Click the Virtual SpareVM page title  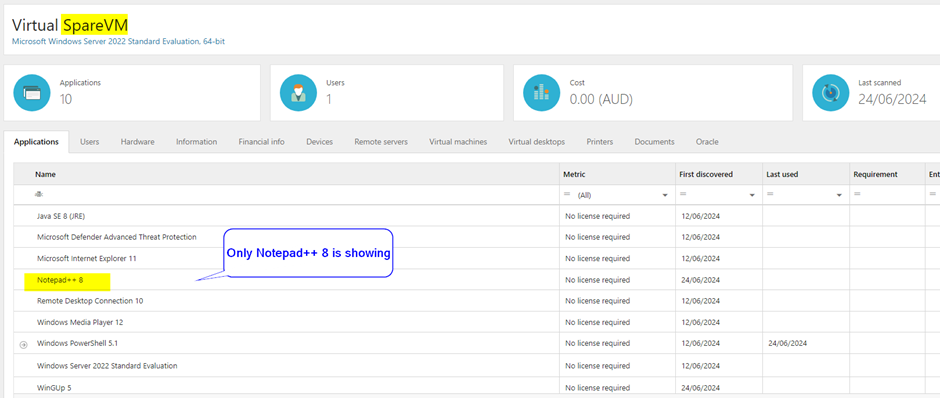(x=70, y=25)
